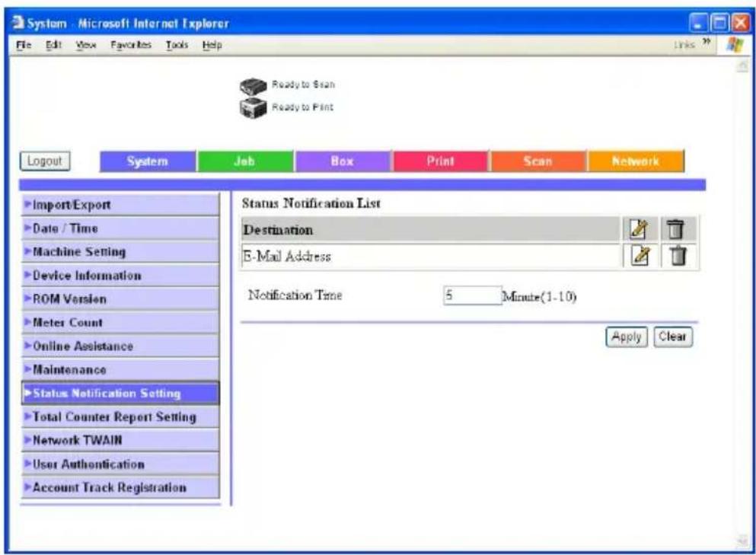Edit the E-Mail Address entry
The height and width of the screenshot is (555, 756).
point(640,256)
